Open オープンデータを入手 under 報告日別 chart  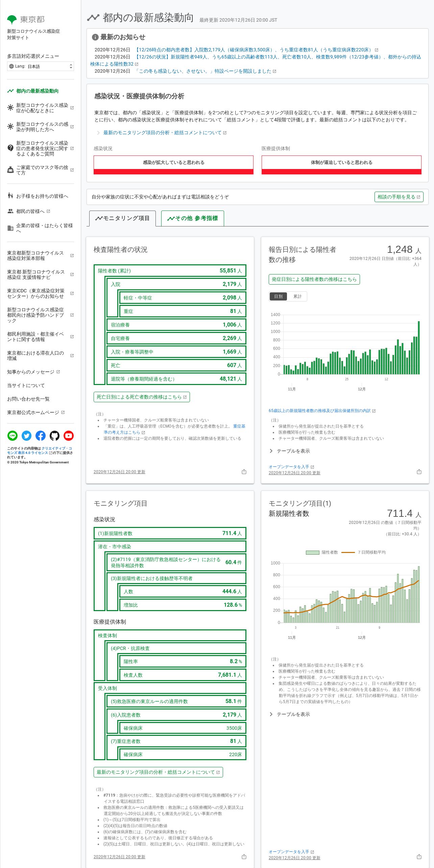point(291,467)
